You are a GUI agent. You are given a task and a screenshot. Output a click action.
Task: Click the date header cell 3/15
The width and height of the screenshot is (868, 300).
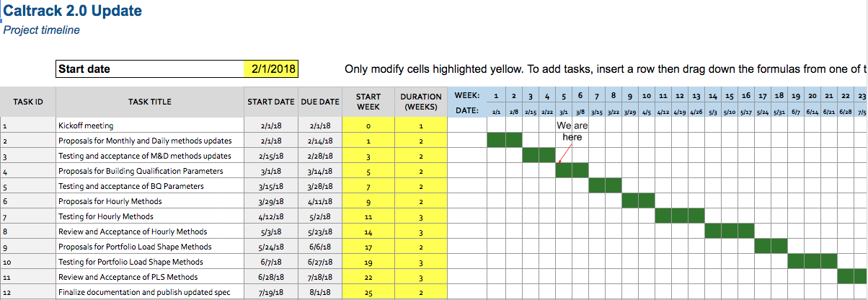(x=596, y=111)
